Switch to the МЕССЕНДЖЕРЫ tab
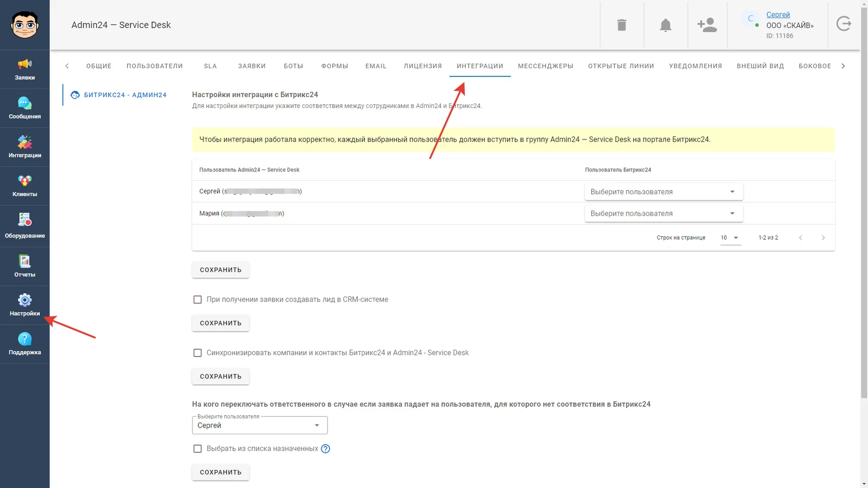The image size is (868, 488). click(546, 66)
